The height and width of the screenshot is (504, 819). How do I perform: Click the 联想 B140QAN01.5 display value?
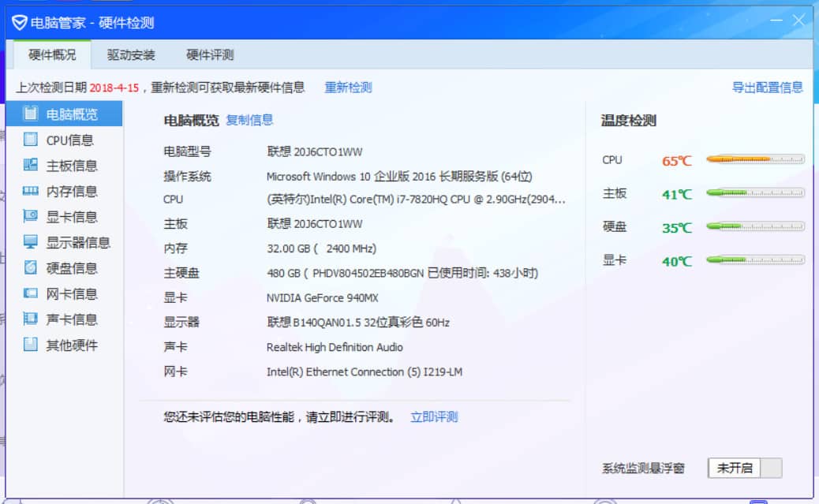coord(358,323)
